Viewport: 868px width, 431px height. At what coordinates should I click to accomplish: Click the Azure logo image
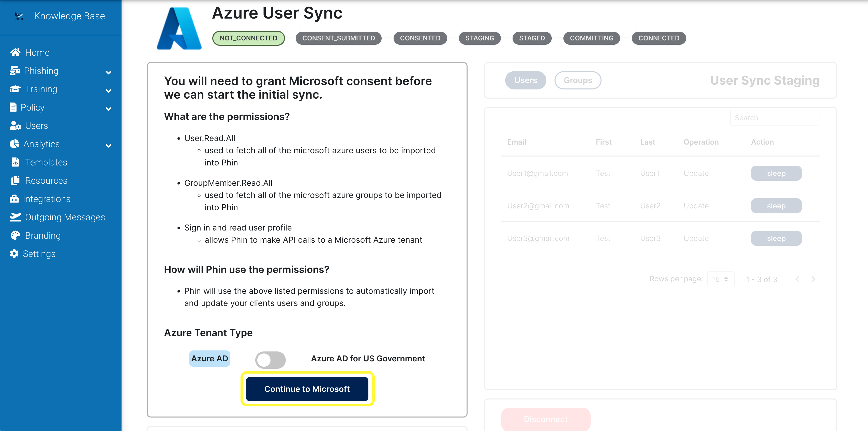(179, 29)
